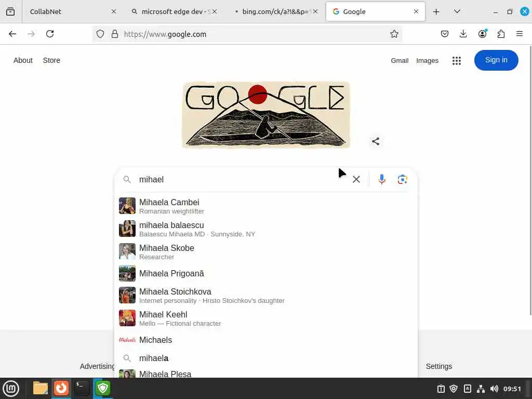The height and width of the screenshot is (399, 532).
Task: Select the plain mihaela search suggestion
Action: [266, 358]
